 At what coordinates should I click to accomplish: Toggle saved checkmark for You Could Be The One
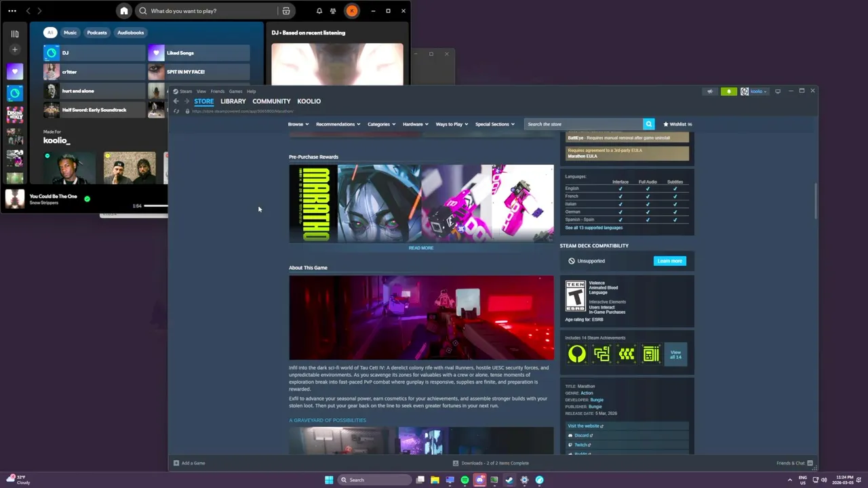coord(87,199)
